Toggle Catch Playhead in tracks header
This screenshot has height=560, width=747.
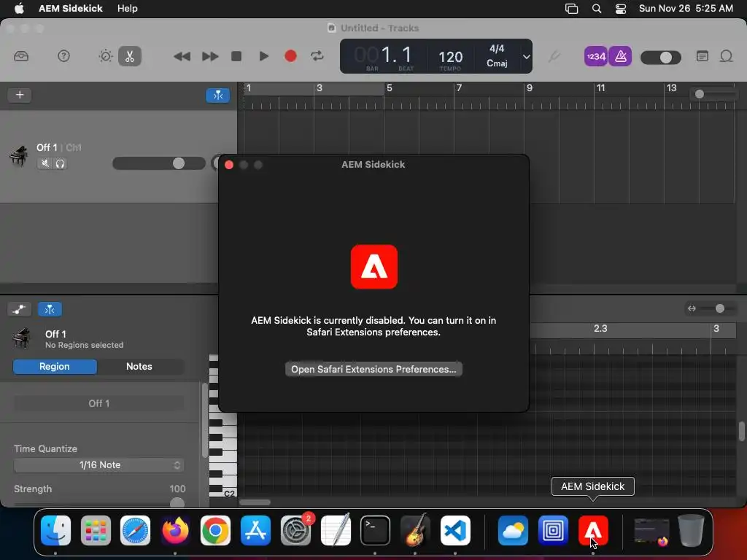pos(217,96)
